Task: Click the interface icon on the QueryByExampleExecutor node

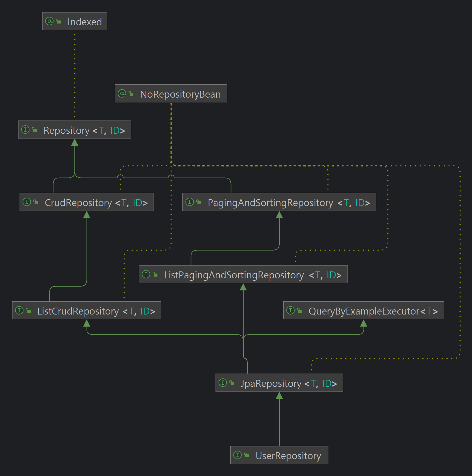Action: tap(290, 310)
